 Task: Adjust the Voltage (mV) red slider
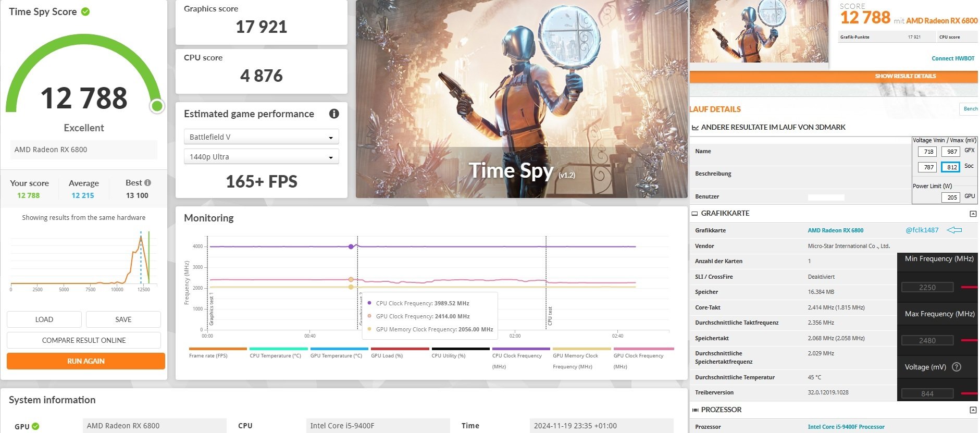[x=970, y=393]
